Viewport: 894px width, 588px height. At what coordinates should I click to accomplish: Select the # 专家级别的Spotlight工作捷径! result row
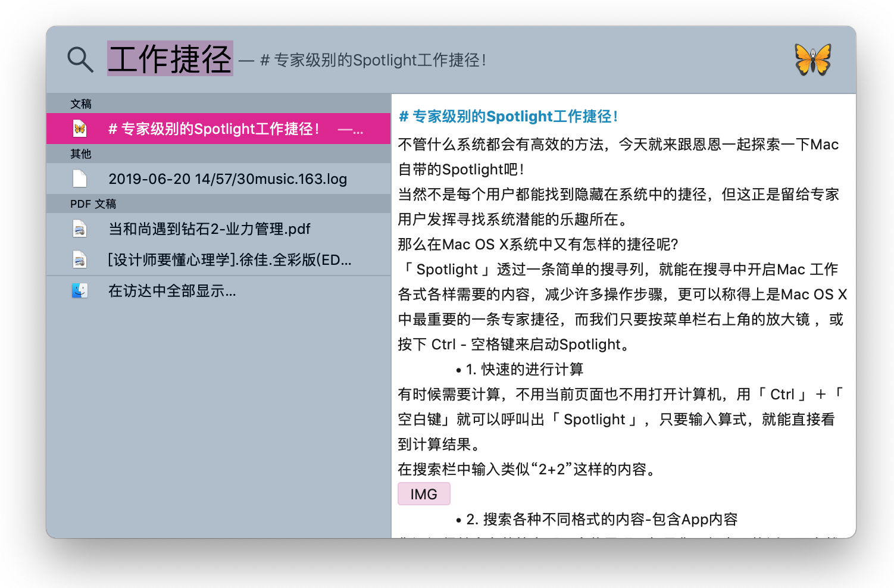[x=218, y=129]
